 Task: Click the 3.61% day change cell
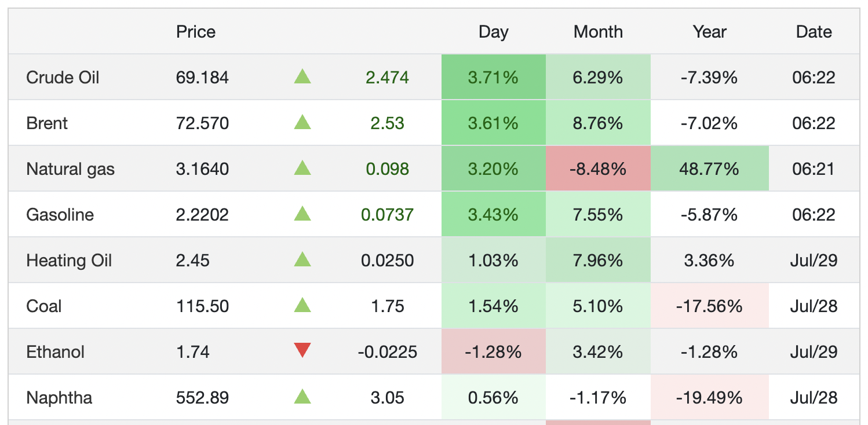pos(494,123)
